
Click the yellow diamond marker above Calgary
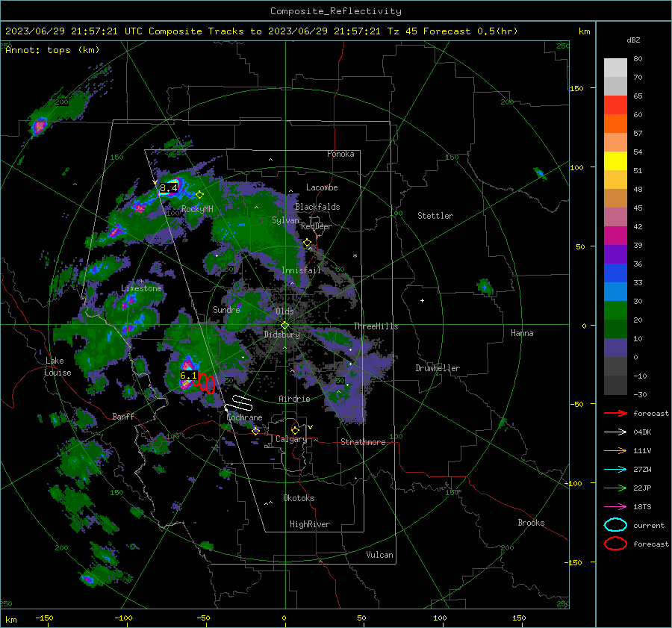coord(295,430)
